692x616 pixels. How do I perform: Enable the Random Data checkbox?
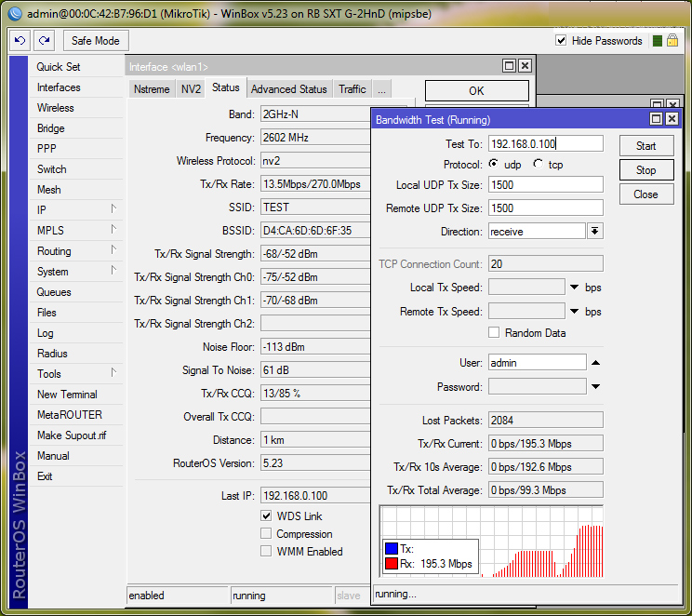494,332
